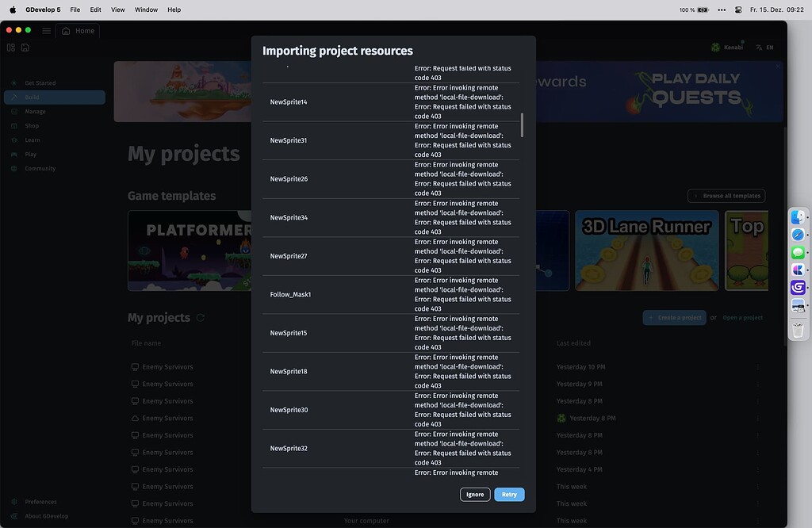Close the promotional banner

tap(777, 67)
